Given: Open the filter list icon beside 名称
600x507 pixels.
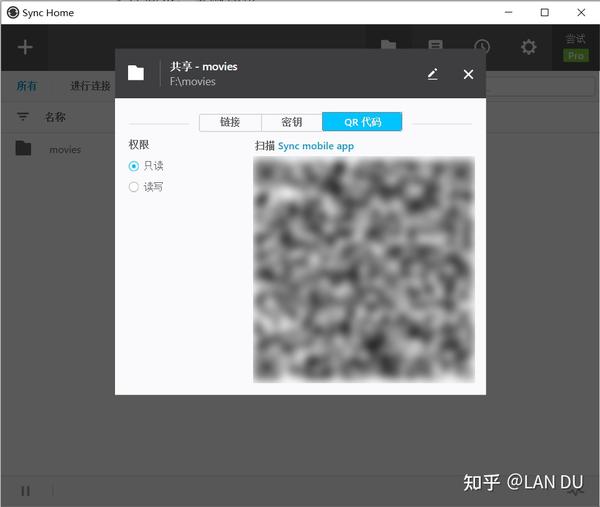Looking at the screenshot, I should (x=23, y=116).
